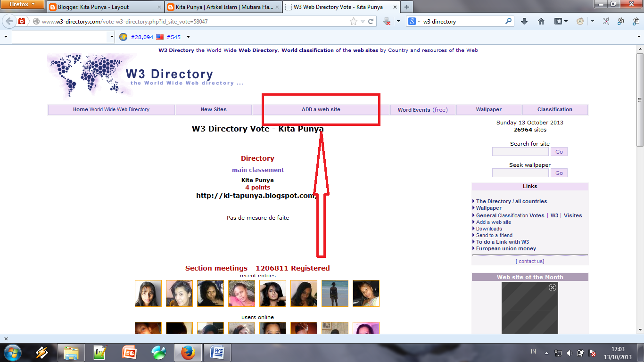The height and width of the screenshot is (362, 644).
Task: Click Go button for Search for site
Action: click(x=559, y=152)
